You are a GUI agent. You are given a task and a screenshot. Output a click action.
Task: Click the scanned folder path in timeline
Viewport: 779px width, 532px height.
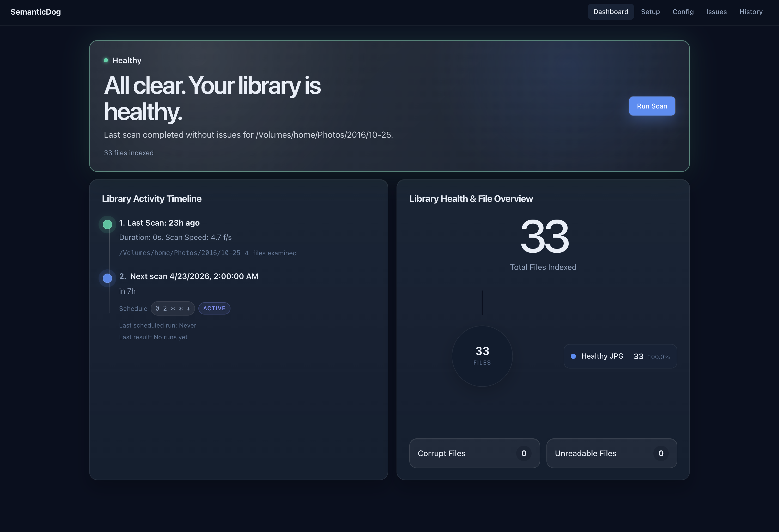[x=180, y=253]
